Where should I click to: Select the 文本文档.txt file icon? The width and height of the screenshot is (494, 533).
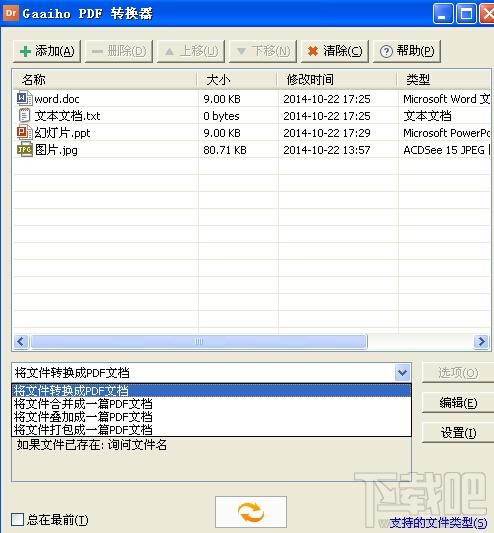click(24, 116)
